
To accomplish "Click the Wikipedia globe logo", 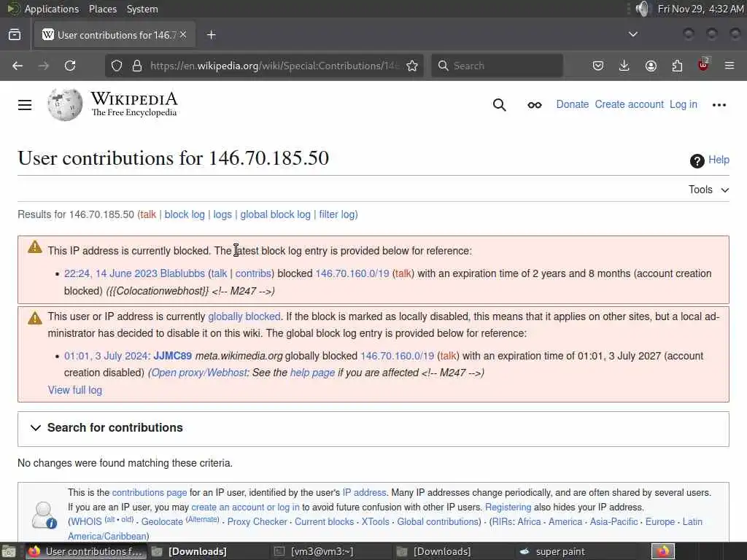I will click(65, 105).
